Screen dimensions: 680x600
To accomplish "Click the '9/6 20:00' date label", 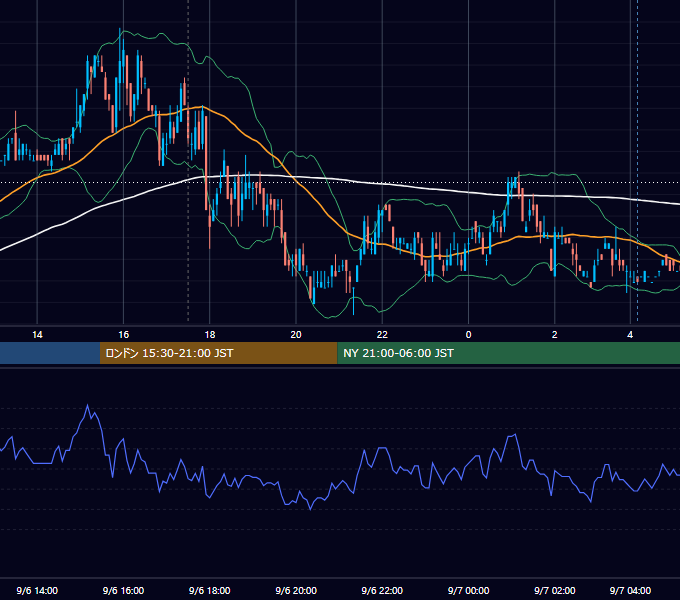I will point(296,590).
